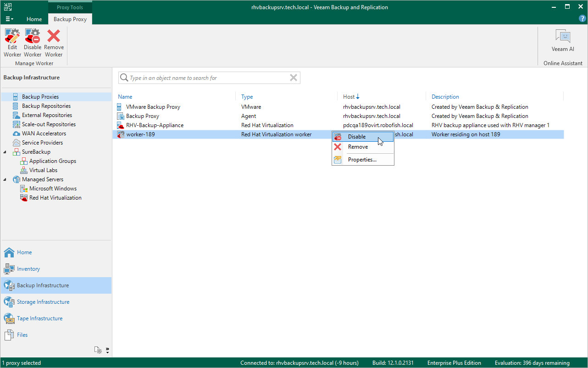
Task: Click the search magnifier icon
Action: click(124, 78)
